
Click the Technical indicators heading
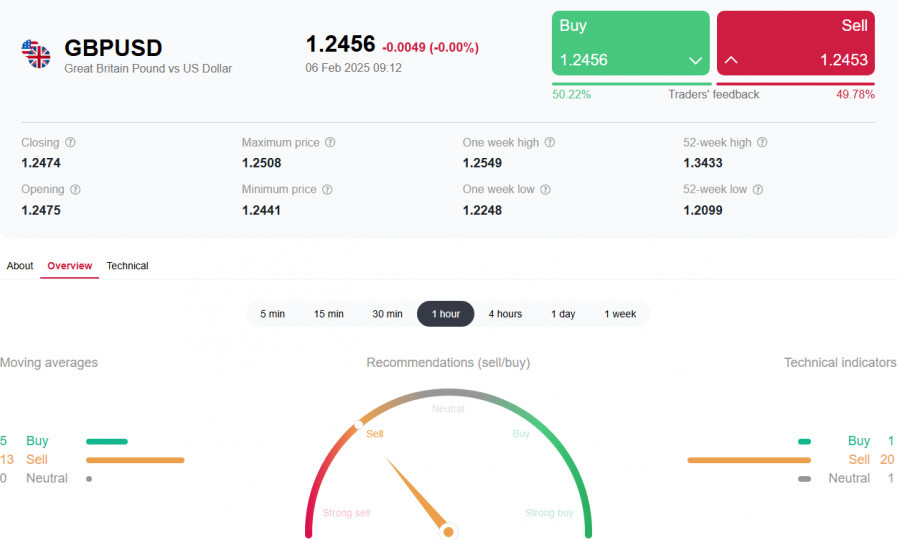coord(840,363)
